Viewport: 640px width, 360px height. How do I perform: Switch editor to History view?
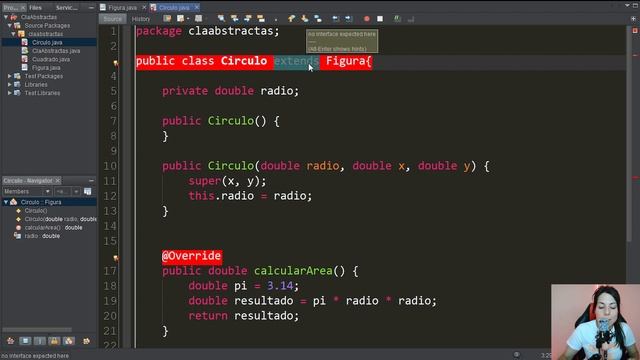point(141,19)
